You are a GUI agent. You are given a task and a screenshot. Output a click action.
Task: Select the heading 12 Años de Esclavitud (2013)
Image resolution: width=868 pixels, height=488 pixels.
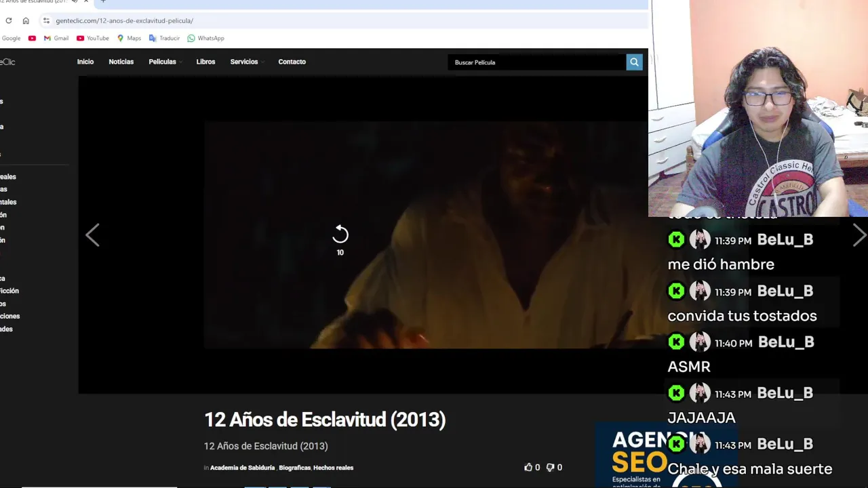click(325, 420)
